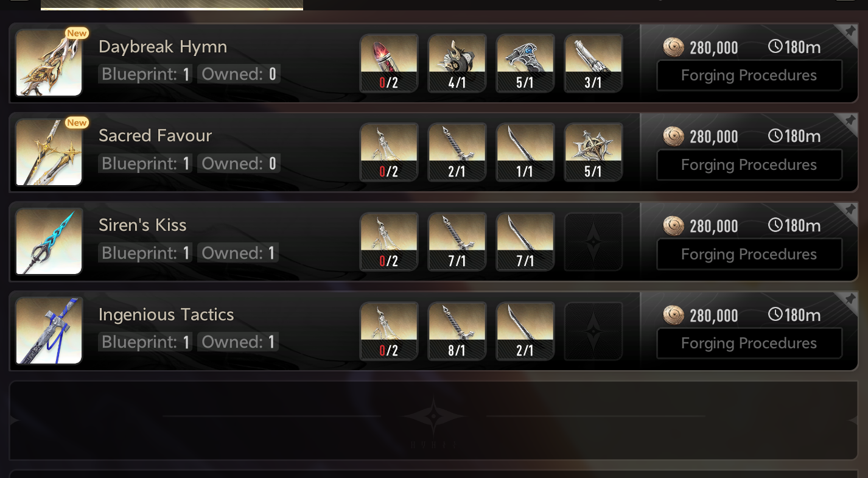Select star-shaped material in Sacred Favour row
This screenshot has width=868, height=478.
click(x=593, y=152)
